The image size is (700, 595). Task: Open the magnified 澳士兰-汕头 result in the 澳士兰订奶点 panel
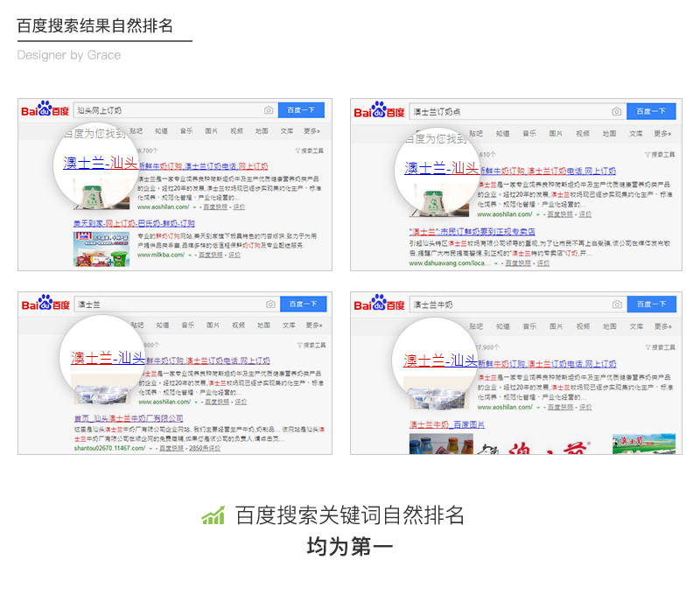click(442, 168)
